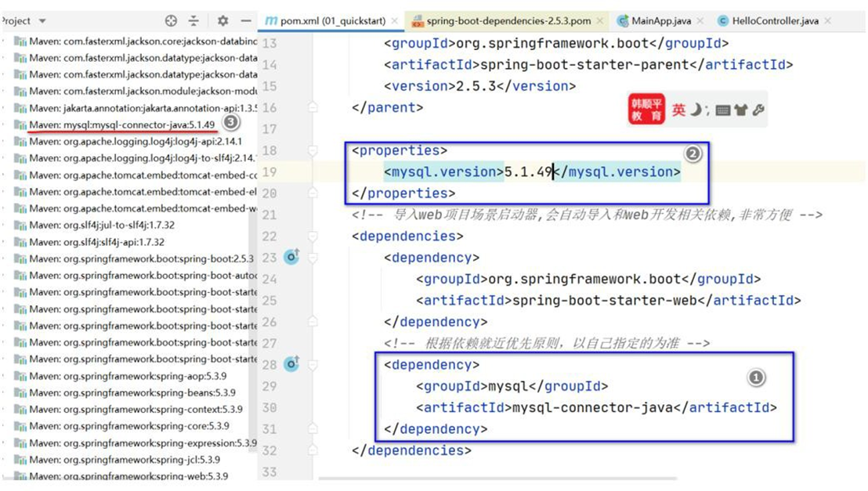The image size is (868, 491).
Task: Fold the dependencies tag at line 22
Action: pyautogui.click(x=313, y=236)
